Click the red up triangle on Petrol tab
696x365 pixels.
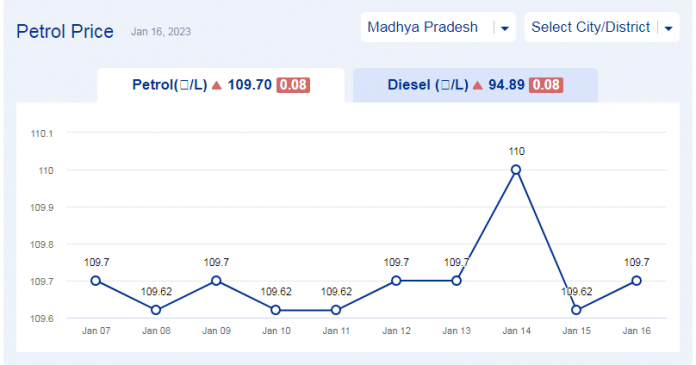coord(217,85)
